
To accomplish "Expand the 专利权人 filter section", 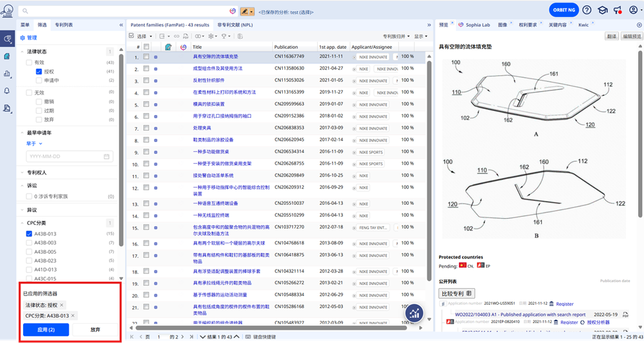I will point(22,172).
